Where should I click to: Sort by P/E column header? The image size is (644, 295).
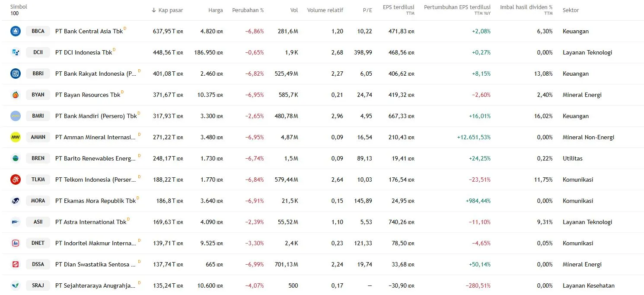point(367,10)
